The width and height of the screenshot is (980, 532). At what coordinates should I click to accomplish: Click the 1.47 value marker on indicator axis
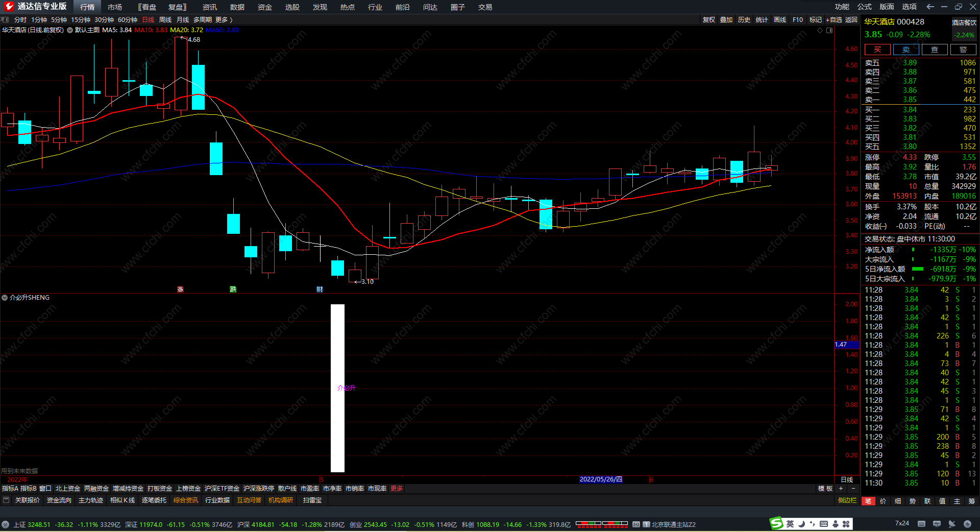(846, 345)
